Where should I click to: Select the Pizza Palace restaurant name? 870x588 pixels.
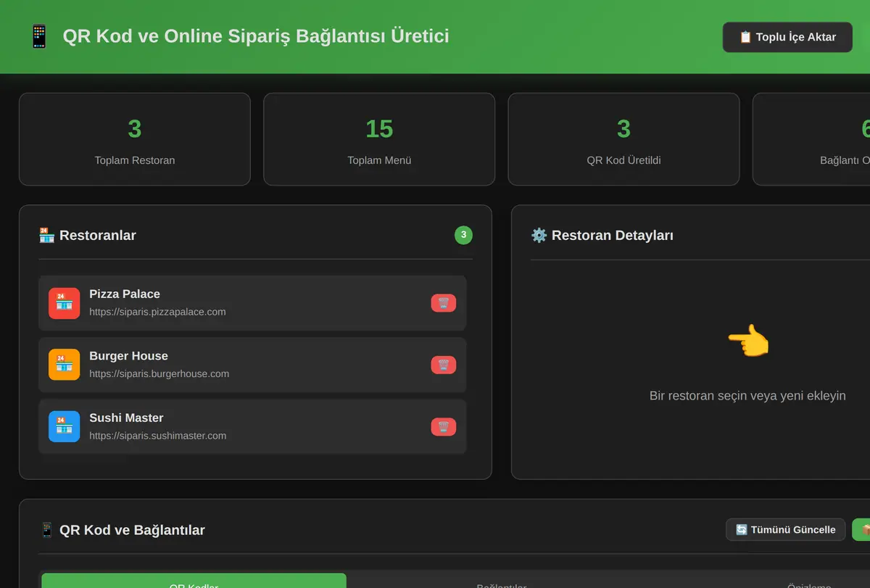tap(125, 294)
